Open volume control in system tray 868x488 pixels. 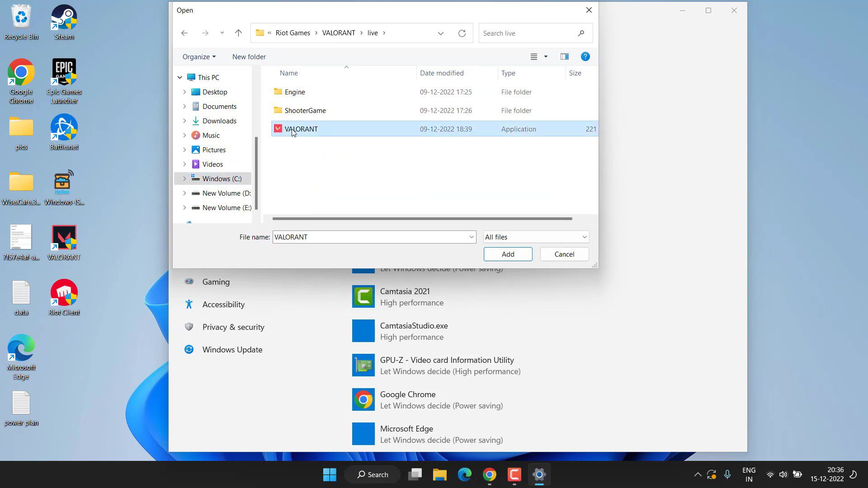tap(783, 474)
